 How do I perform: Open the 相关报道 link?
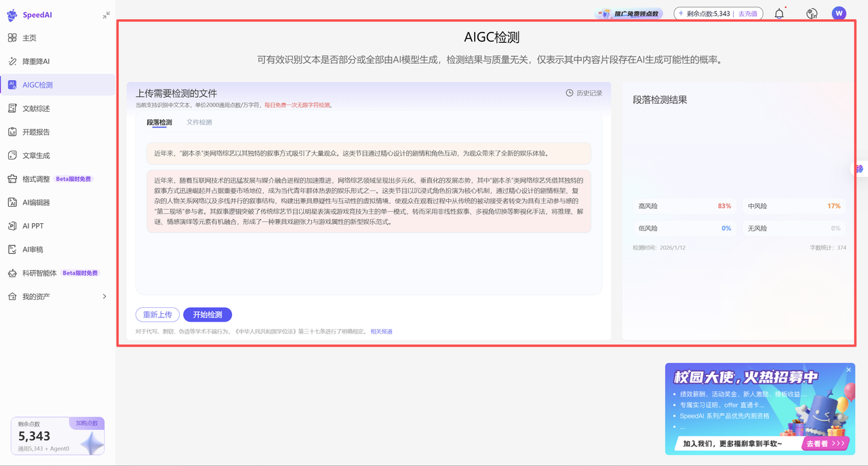(381, 332)
